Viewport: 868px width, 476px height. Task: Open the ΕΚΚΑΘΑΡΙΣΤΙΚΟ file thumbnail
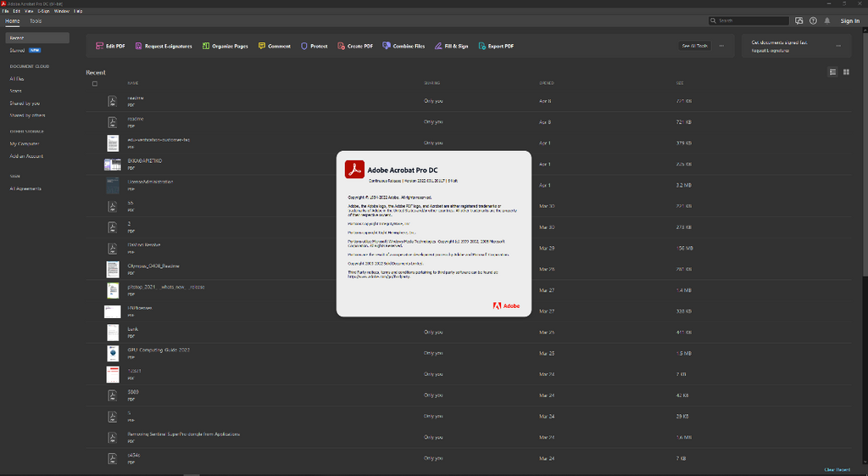coord(113,164)
